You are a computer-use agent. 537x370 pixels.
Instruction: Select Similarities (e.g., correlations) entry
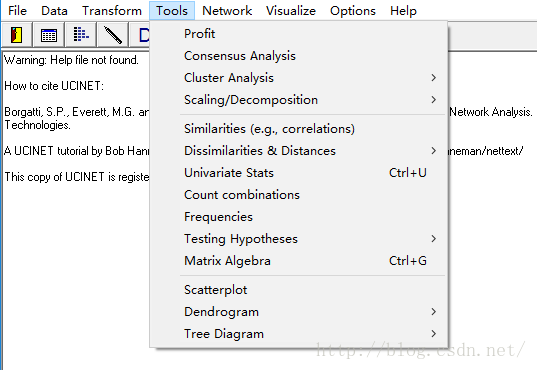(299, 129)
